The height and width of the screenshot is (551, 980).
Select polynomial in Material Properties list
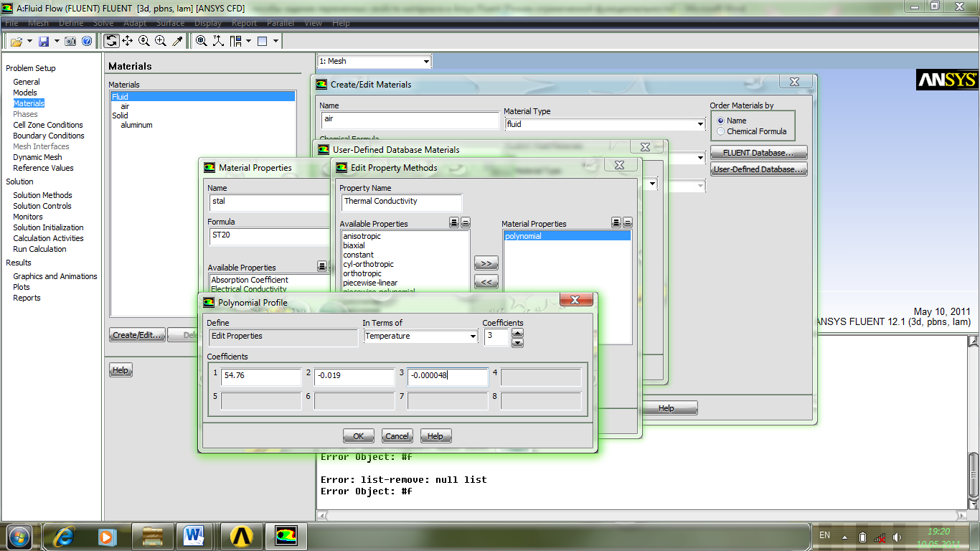click(x=567, y=236)
